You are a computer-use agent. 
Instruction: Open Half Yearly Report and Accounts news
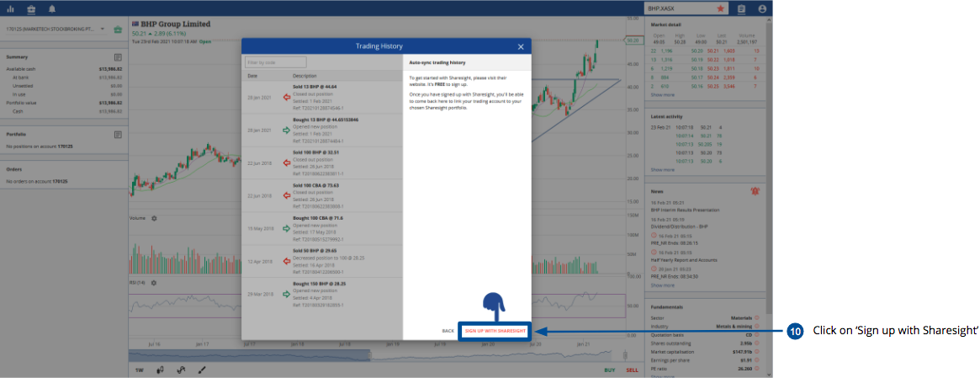pyautogui.click(x=684, y=259)
